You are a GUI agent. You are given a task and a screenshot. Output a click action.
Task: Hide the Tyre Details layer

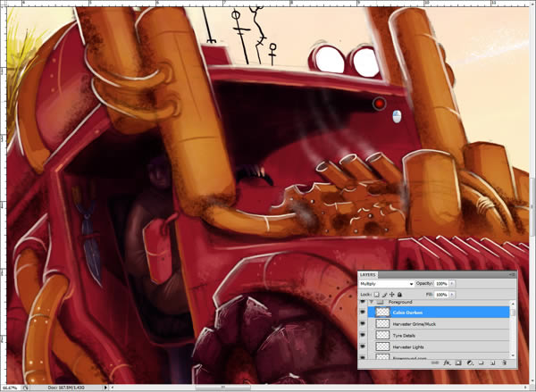[x=363, y=336]
